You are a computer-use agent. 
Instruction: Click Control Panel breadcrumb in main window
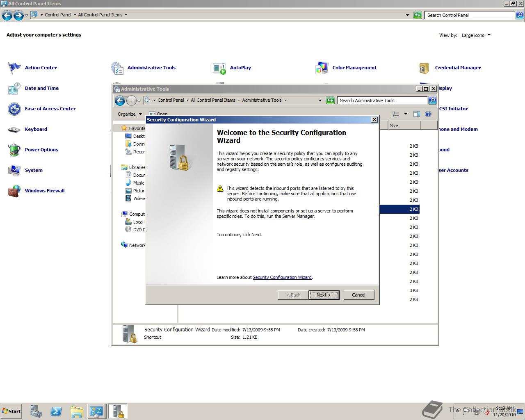58,15
